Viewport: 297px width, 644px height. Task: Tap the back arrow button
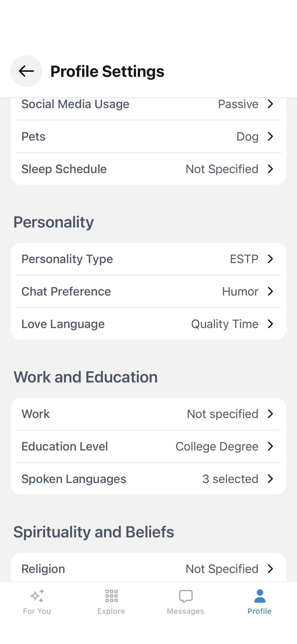(x=26, y=71)
